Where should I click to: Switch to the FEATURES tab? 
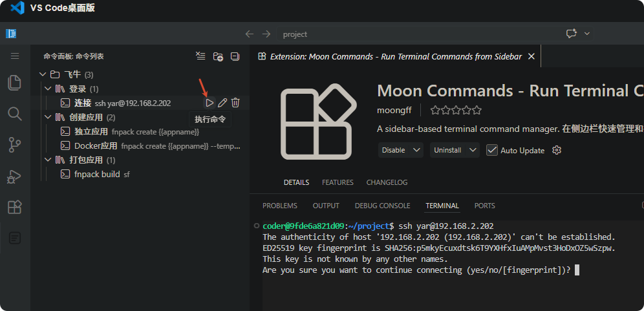coord(338,182)
